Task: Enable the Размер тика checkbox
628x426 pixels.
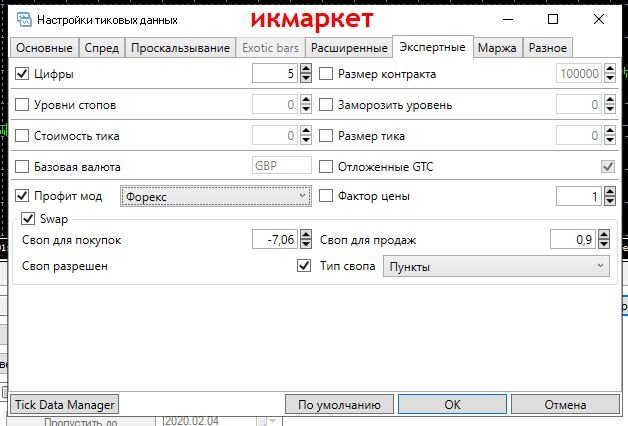Action: 326,135
